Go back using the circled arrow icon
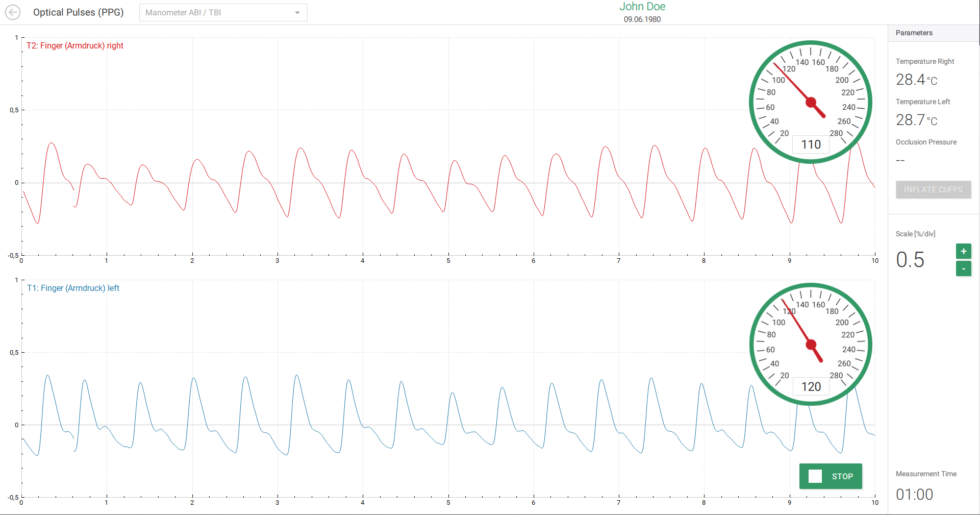The image size is (980, 515). coord(13,12)
